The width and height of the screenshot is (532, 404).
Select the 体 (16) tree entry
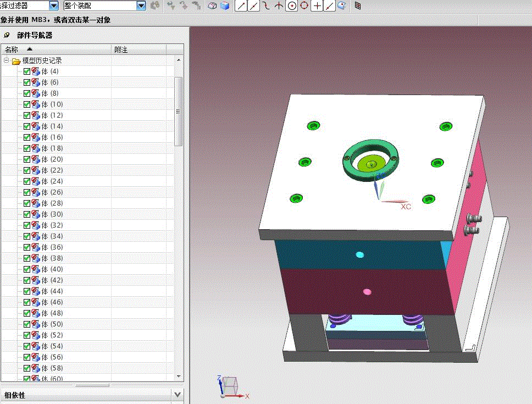(52, 137)
